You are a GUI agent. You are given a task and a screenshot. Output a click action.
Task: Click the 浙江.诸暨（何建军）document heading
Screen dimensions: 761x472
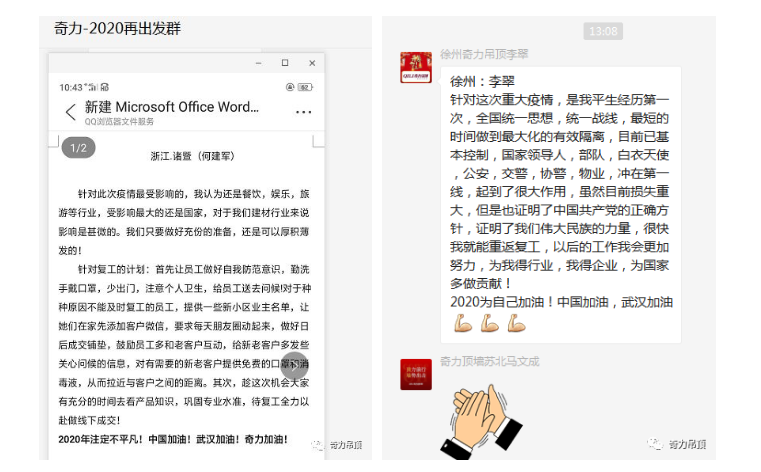point(191,156)
